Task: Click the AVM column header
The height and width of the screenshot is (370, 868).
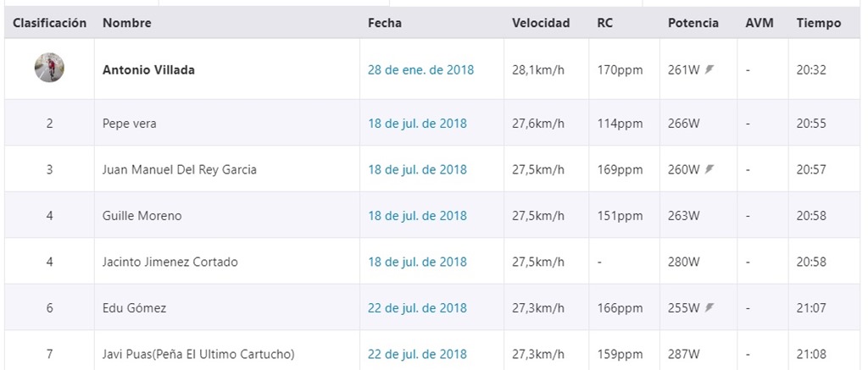Action: (759, 23)
